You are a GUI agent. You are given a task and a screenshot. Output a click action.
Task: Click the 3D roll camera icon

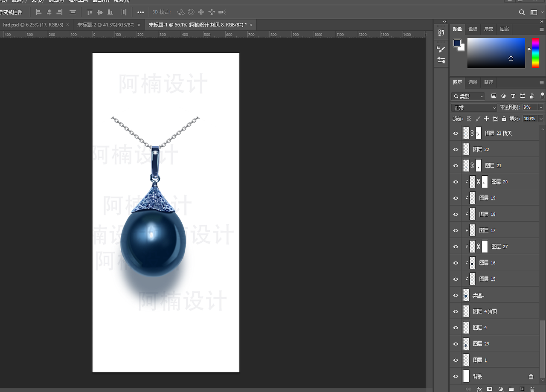coord(191,12)
